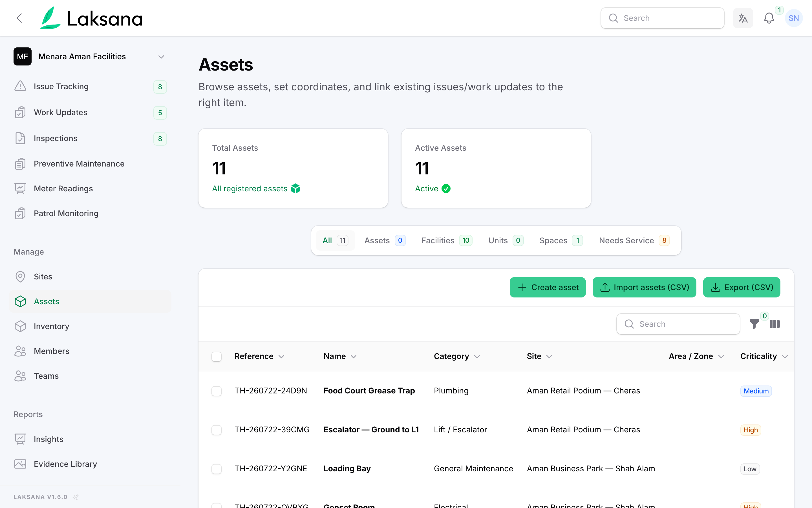
Task: Open the Criticality column chevron
Action: pyautogui.click(x=785, y=356)
